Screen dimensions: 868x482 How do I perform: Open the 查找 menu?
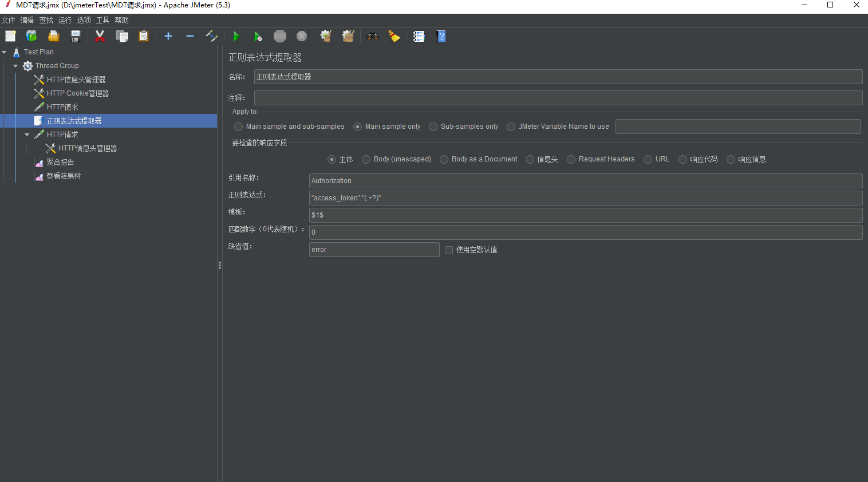tap(46, 20)
